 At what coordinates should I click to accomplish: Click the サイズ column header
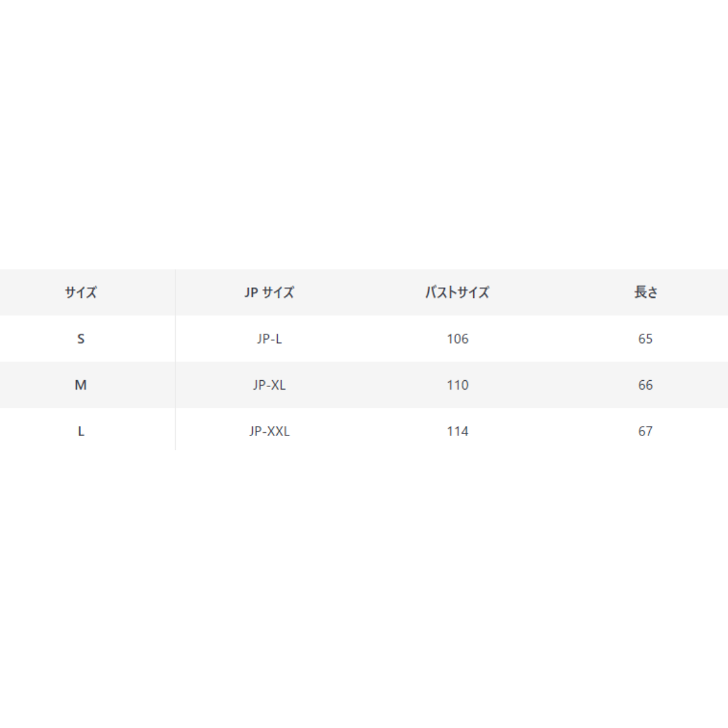point(81,293)
